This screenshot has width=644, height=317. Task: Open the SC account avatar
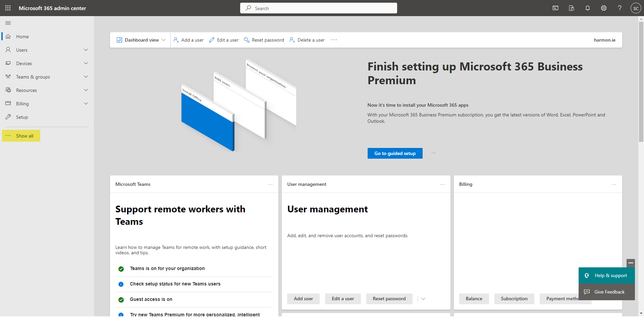tap(636, 8)
